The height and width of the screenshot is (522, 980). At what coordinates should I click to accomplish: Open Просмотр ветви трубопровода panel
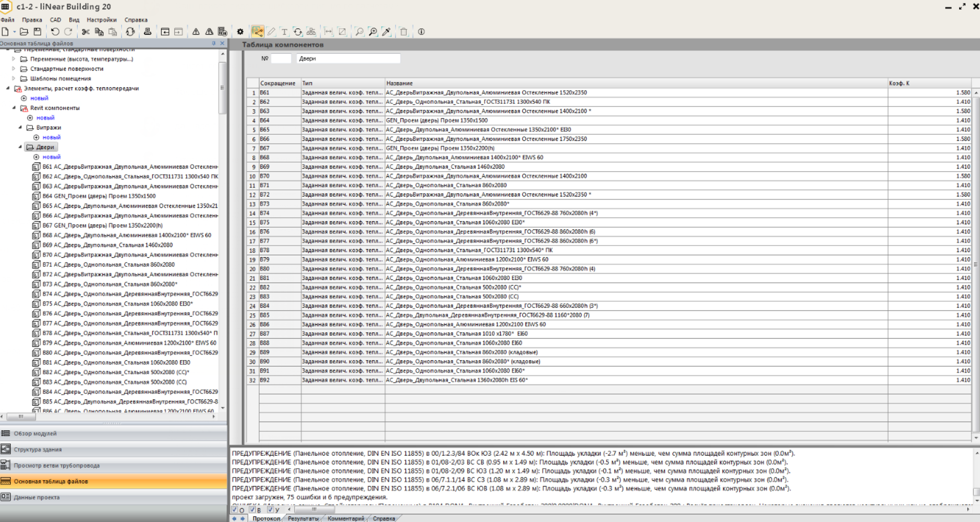[x=114, y=465]
